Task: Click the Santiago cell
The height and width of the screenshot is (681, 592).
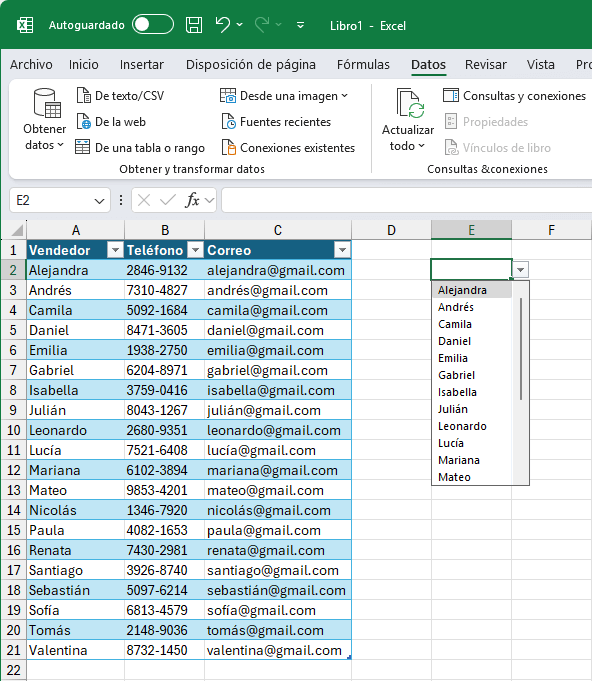Action: pyautogui.click(x=76, y=570)
